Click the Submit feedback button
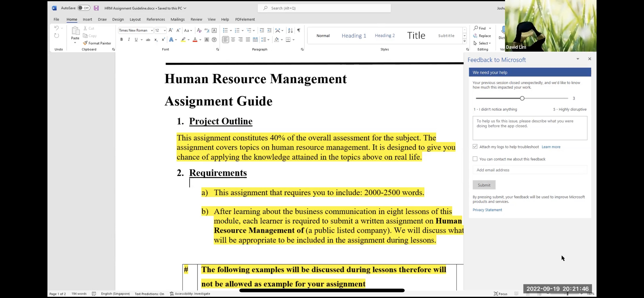 click(484, 185)
